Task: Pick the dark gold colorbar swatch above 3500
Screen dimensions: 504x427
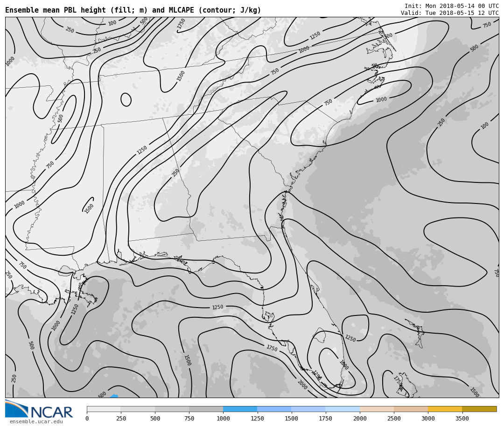Action: coord(479,409)
